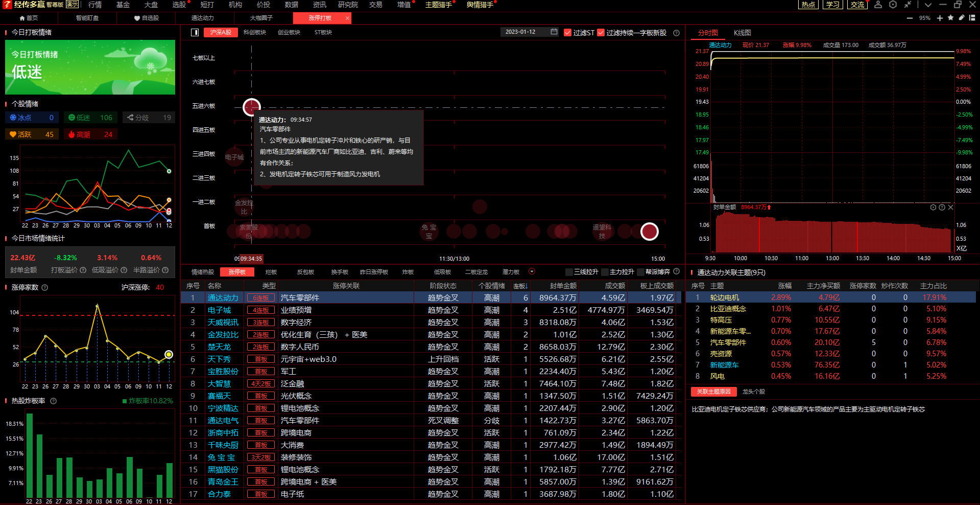Viewport: 980px width, 505px height.
Task: Click the 沪深A股 button
Action: click(x=221, y=32)
